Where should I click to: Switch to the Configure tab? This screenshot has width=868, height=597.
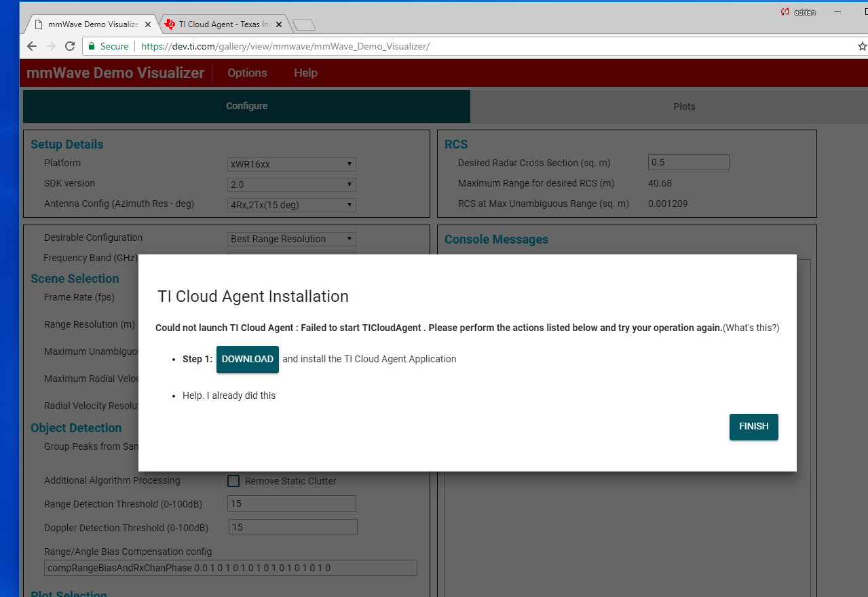tap(246, 107)
